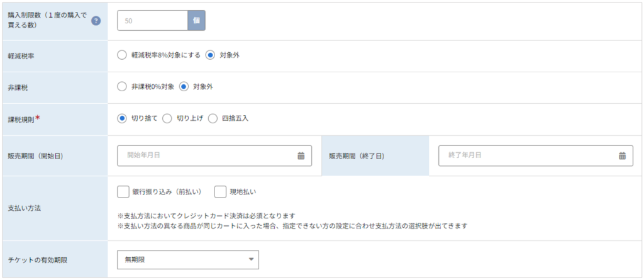Check the 銀行振り込み（前払い） checkbox
Image resolution: width=644 pixels, height=280 pixels.
(x=123, y=192)
